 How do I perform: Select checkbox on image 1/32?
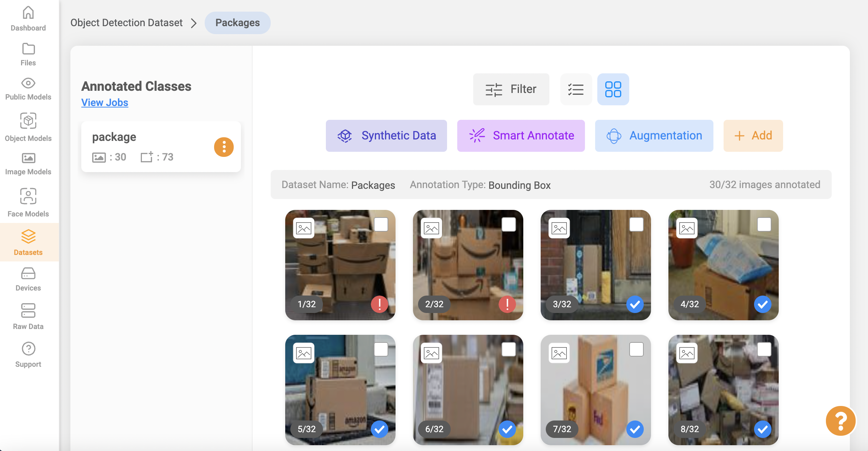[x=381, y=224]
